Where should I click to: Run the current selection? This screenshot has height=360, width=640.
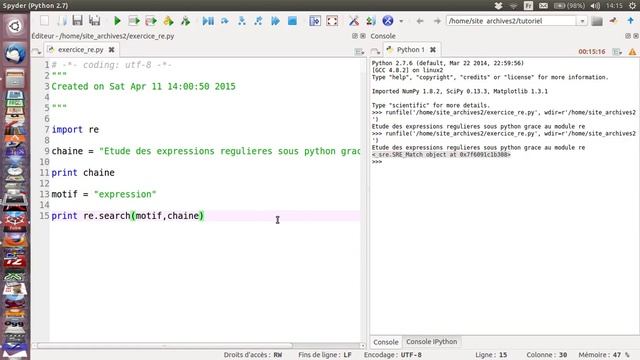(168, 21)
